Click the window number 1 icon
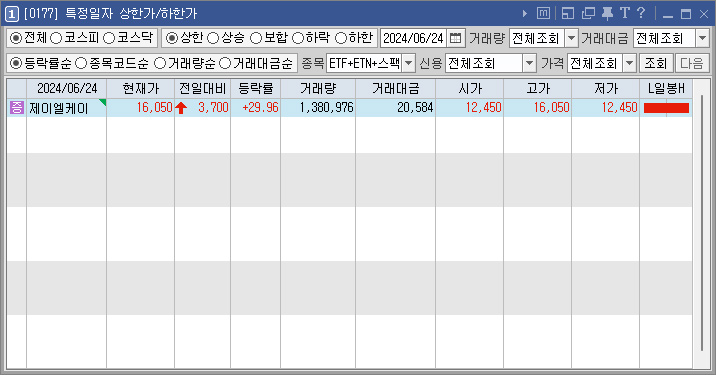 tap(11, 14)
